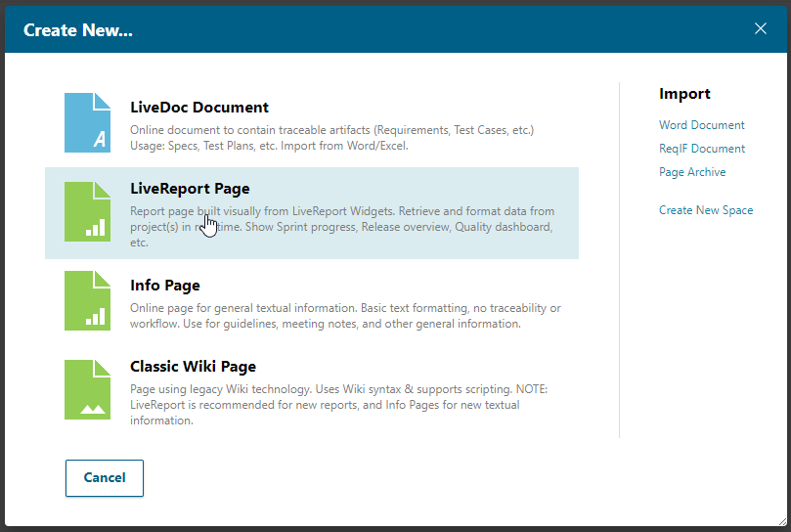Select the LiveDoc Document title
The width and height of the screenshot is (791, 532).
point(199,108)
